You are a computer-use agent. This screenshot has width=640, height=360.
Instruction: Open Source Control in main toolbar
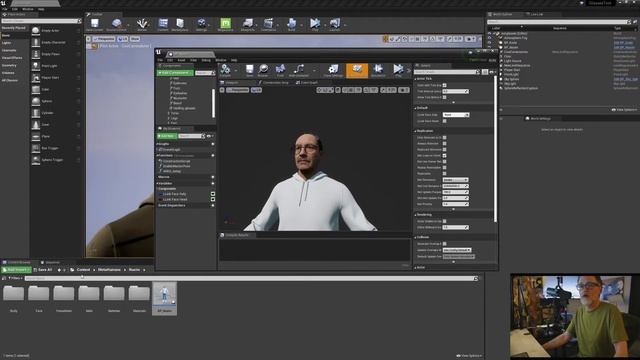tap(116, 24)
